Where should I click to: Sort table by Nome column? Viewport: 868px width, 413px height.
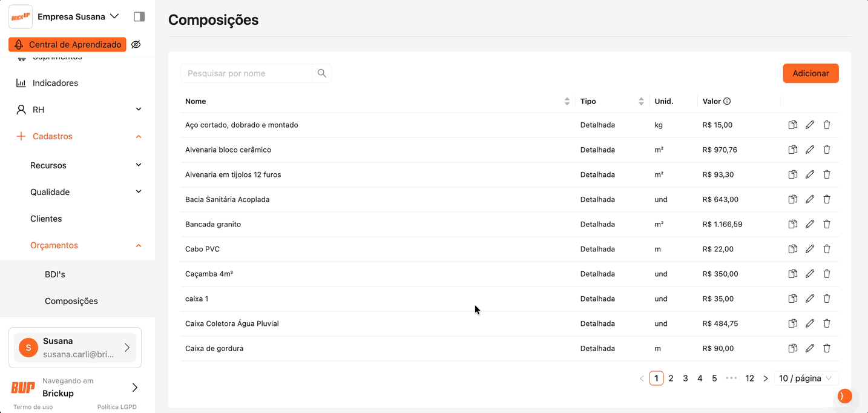point(567,101)
